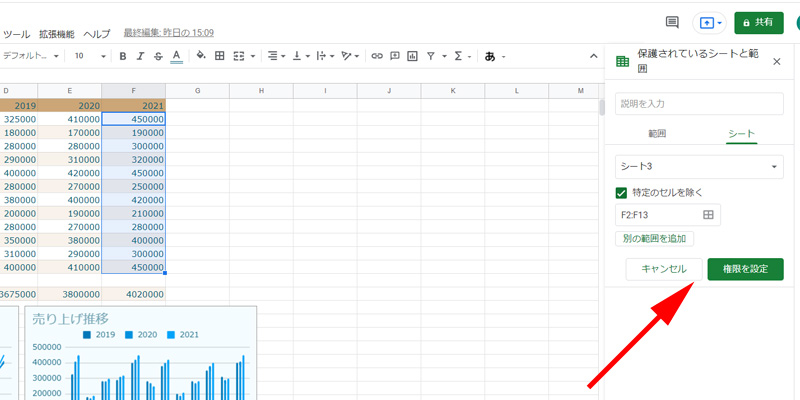Open the borders menu
Viewport: 800px width, 400px height.
[219, 56]
